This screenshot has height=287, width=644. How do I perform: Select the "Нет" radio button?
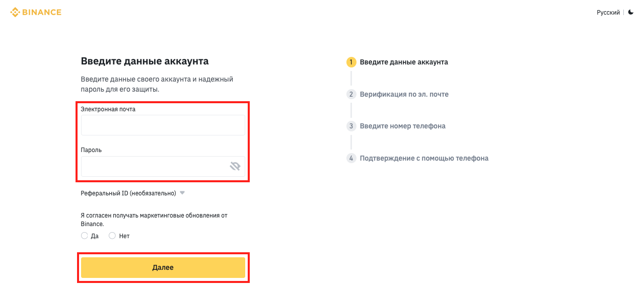(x=112, y=236)
